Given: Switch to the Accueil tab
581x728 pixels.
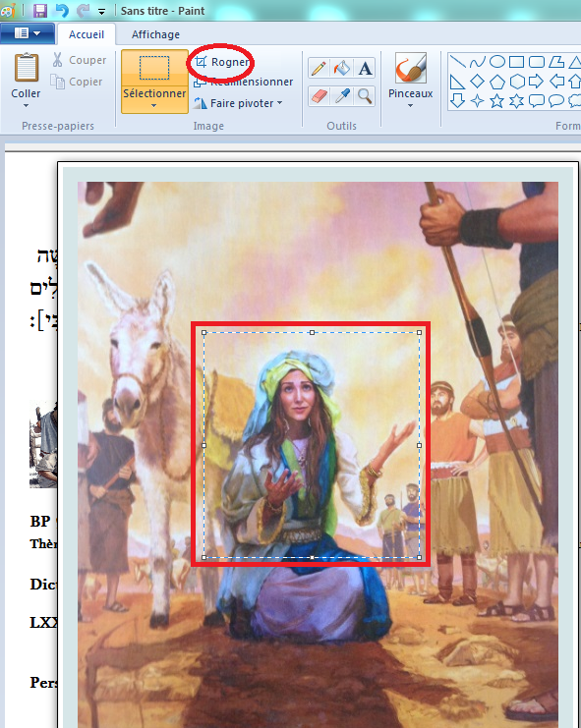Looking at the screenshot, I should (x=87, y=34).
